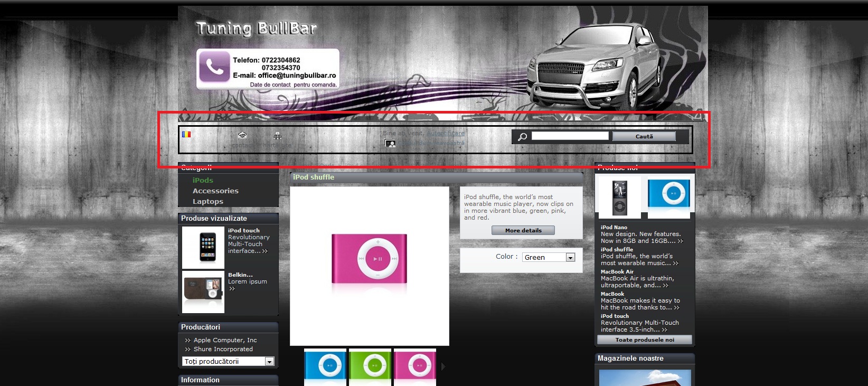
Task: Open the Color dropdown showing Green
Action: click(x=549, y=257)
